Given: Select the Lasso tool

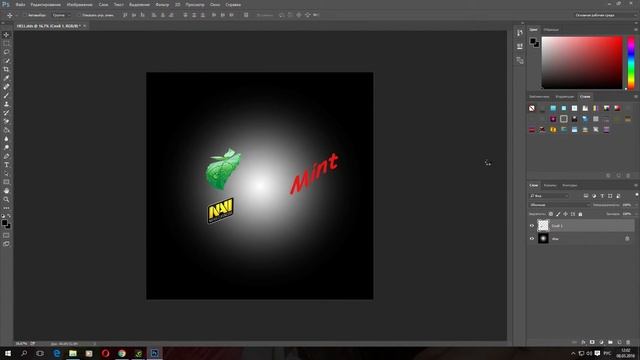Looking at the screenshot, I should (x=6, y=52).
